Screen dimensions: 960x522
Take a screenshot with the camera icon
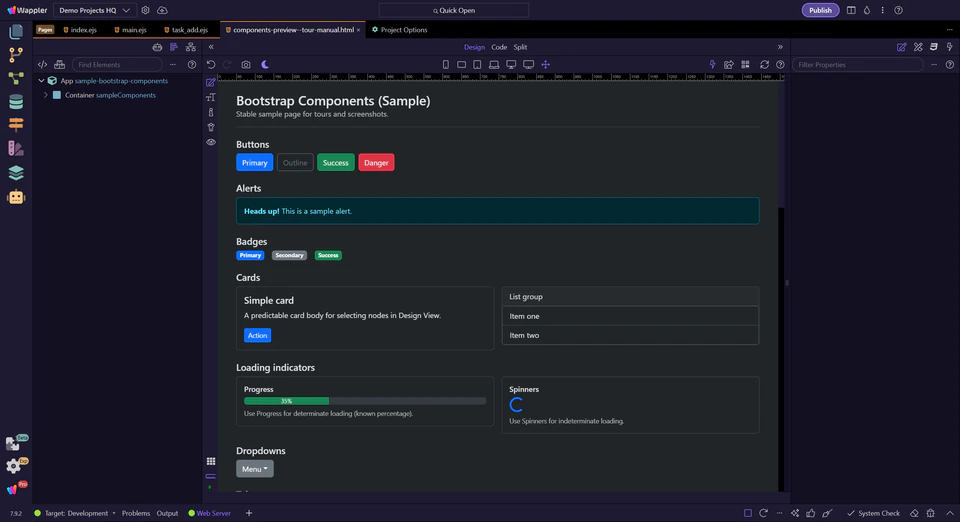[246, 64]
